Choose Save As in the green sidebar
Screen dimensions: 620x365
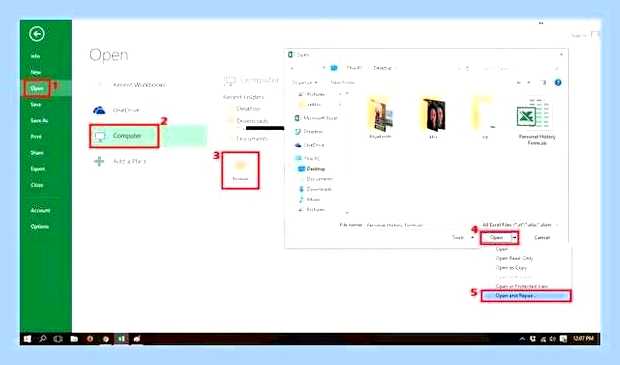(x=39, y=120)
